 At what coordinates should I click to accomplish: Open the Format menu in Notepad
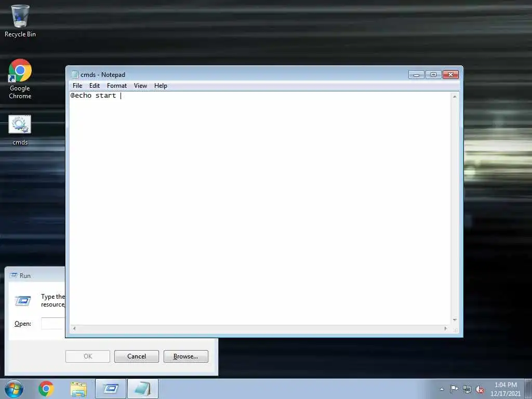point(117,86)
